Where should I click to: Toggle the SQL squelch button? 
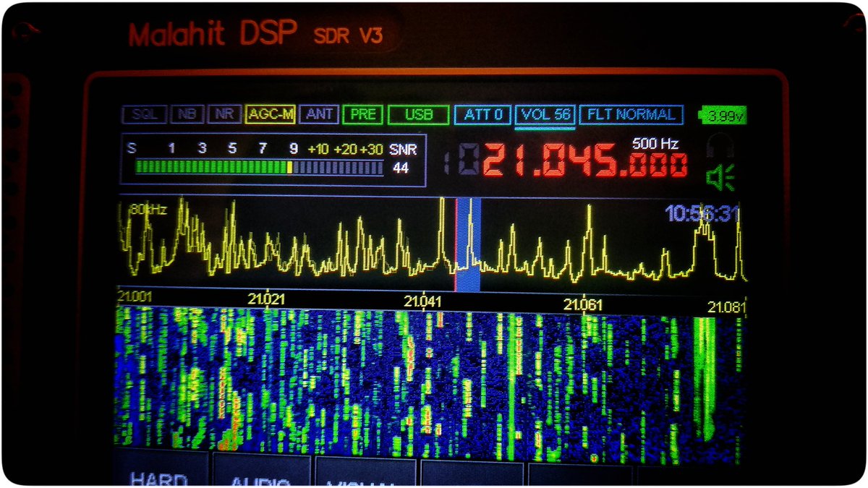point(145,114)
